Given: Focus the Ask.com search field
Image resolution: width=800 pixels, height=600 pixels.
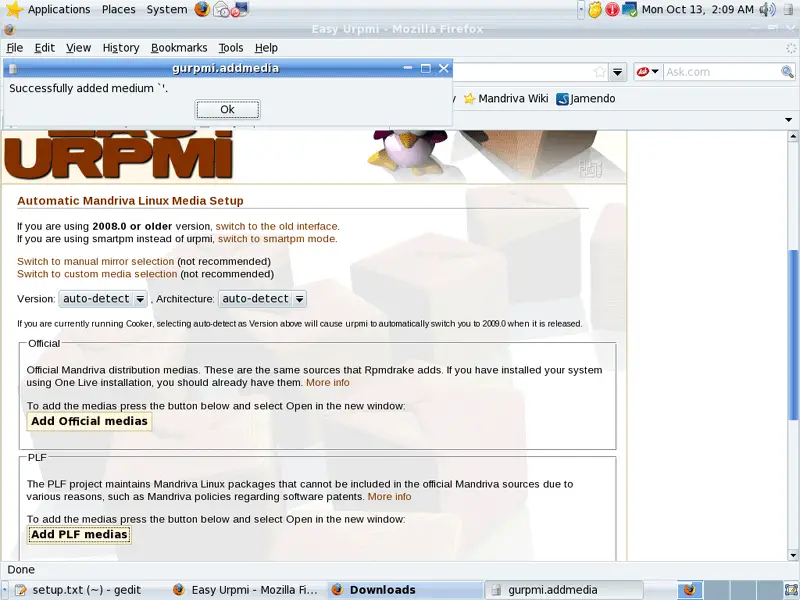Looking at the screenshot, I should [x=722, y=72].
